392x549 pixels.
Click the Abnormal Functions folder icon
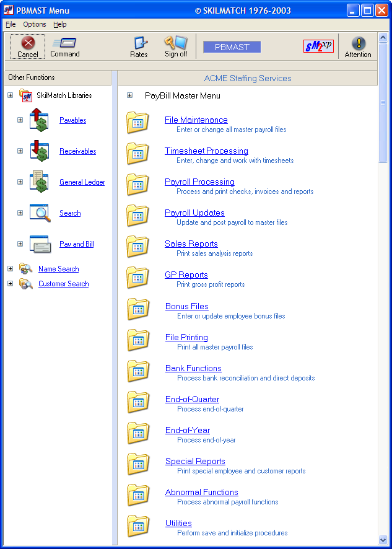(138, 495)
